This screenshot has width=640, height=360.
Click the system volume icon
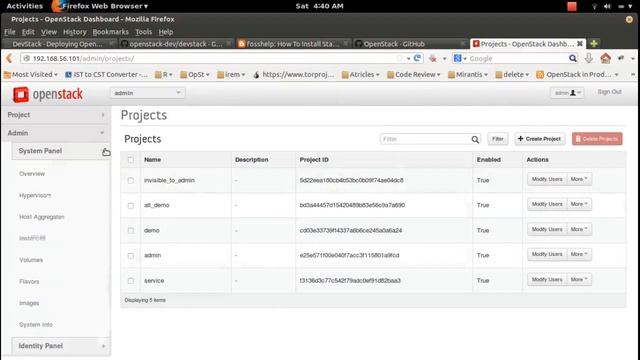[607, 6]
